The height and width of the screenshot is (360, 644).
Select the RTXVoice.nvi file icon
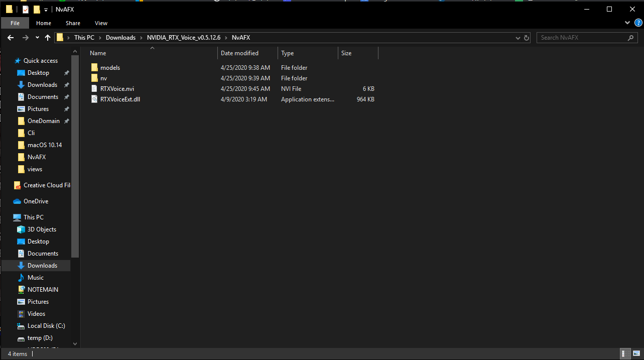(x=94, y=89)
